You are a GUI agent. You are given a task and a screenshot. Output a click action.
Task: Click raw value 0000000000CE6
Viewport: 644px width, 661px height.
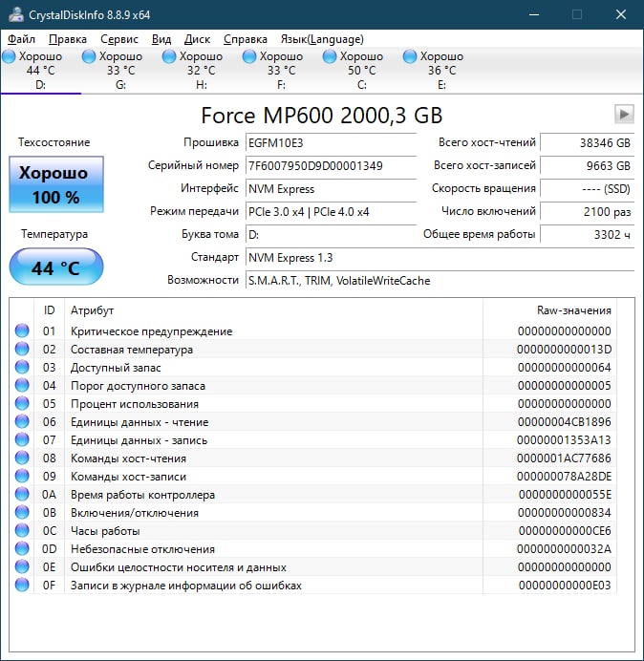point(565,531)
